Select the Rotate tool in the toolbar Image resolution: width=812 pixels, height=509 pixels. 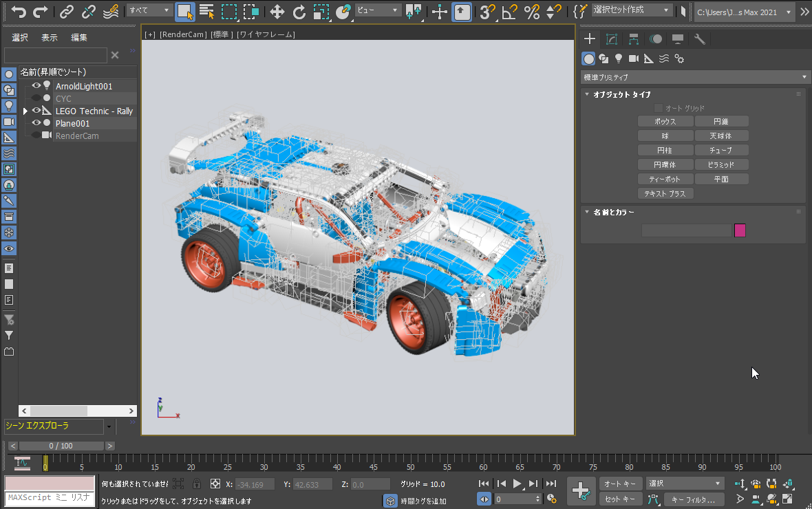[299, 12]
